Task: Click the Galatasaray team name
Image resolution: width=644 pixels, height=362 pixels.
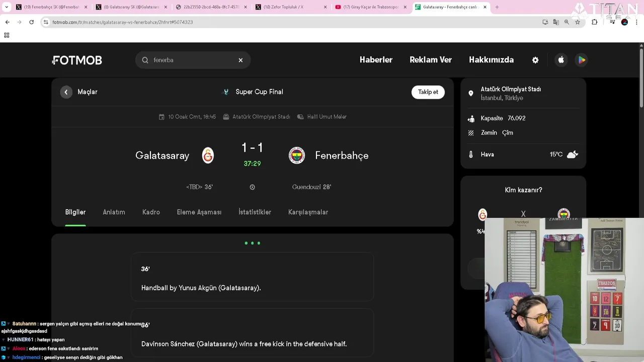Action: (x=162, y=156)
